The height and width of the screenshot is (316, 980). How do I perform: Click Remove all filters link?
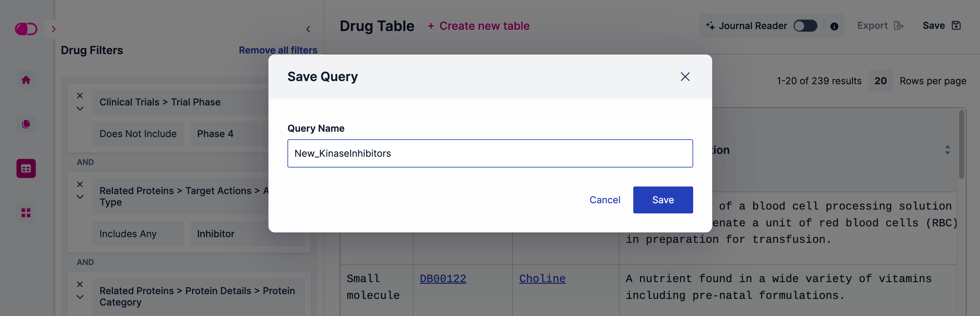coord(278,50)
